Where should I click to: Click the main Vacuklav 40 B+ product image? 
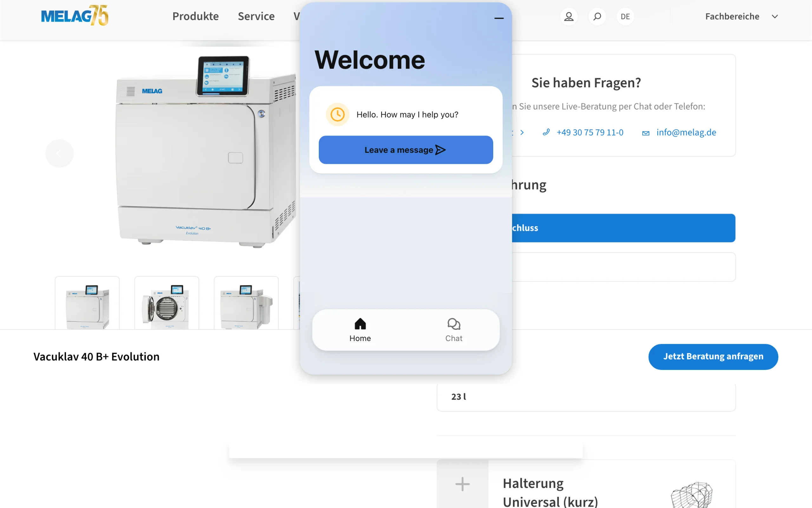(x=205, y=152)
